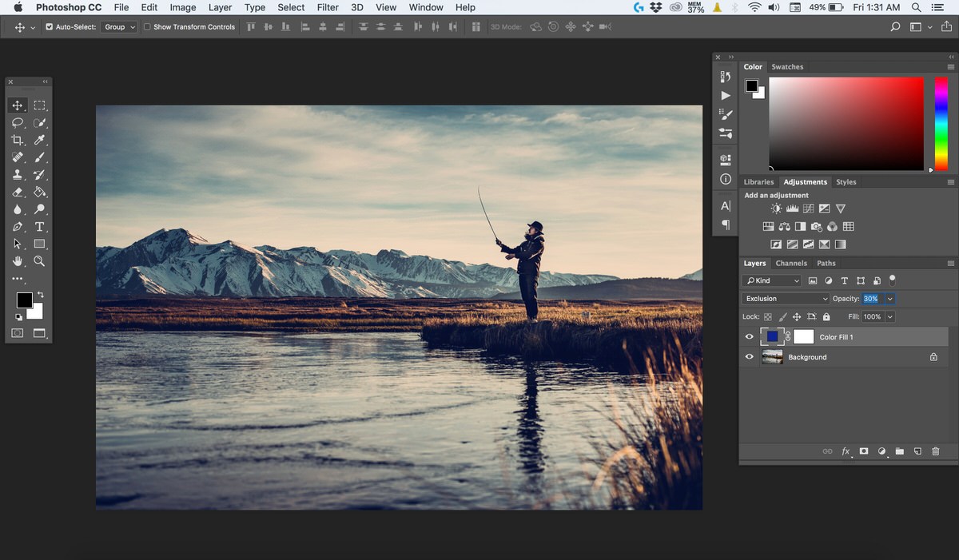Toggle pixel layer filter in Layers

pyautogui.click(x=813, y=280)
